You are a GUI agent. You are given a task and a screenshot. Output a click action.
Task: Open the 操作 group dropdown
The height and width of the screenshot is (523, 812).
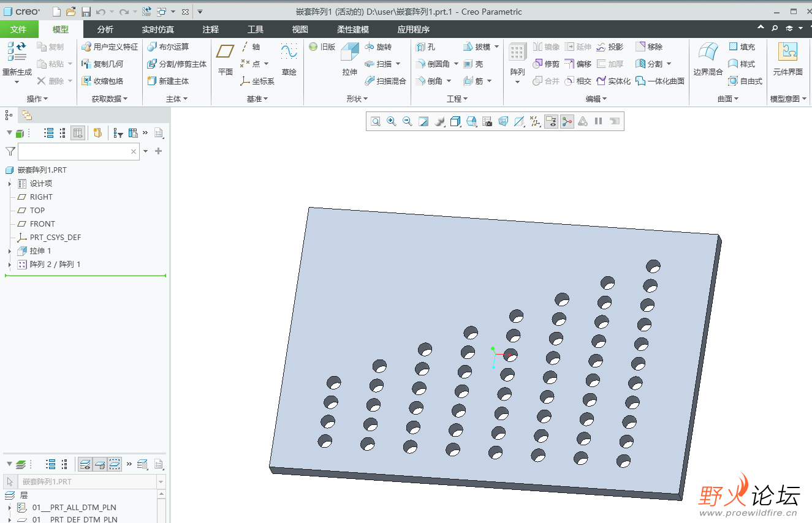pos(37,99)
